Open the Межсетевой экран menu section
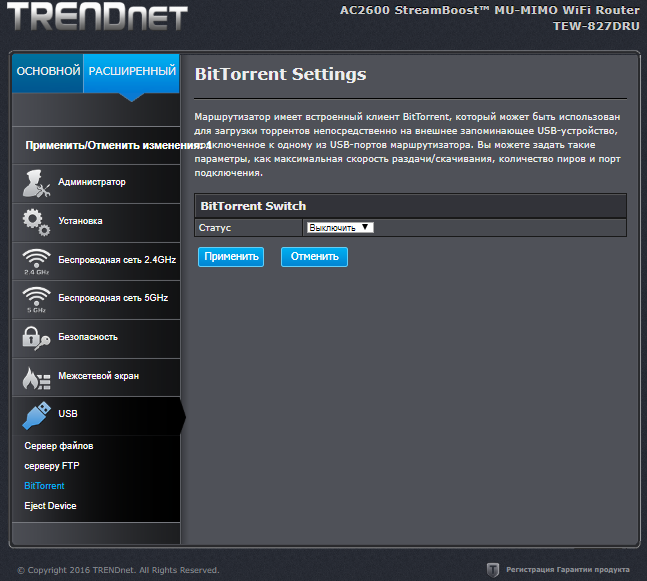 coord(96,377)
